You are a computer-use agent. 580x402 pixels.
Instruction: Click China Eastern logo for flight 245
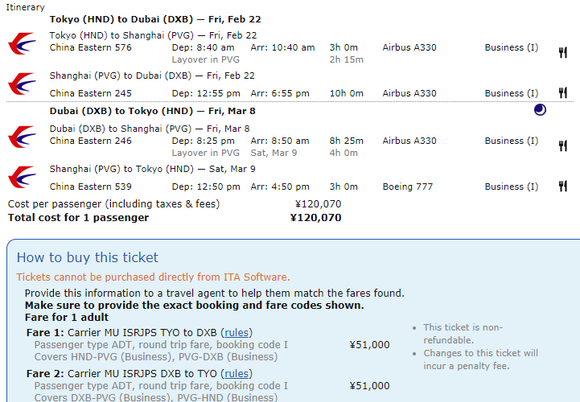pos(22,84)
